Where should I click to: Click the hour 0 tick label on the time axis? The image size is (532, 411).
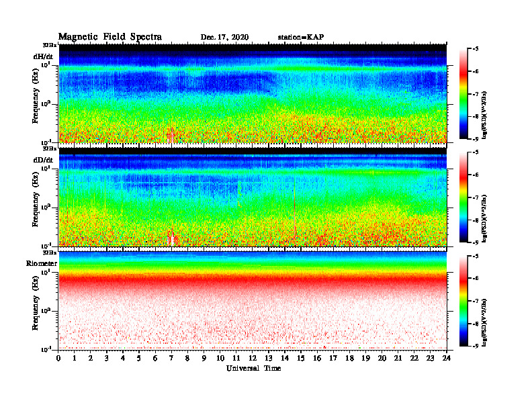[58, 359]
